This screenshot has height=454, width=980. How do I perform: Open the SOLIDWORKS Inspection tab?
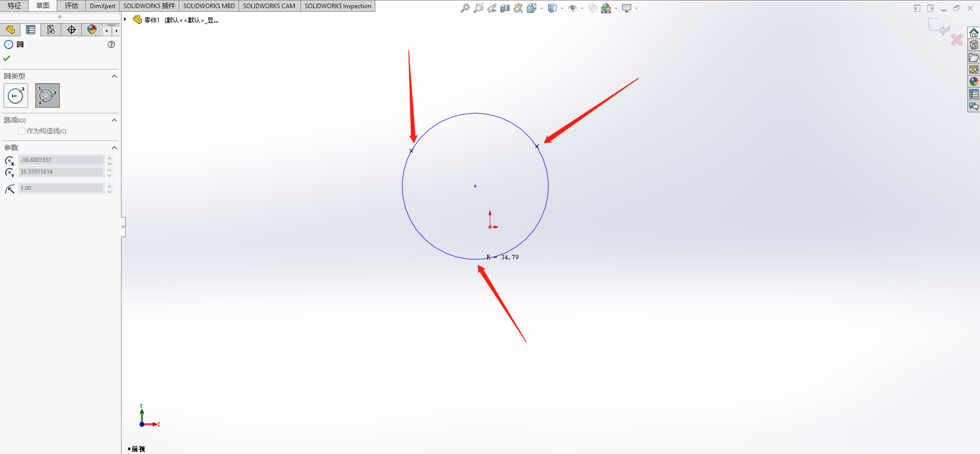(338, 6)
